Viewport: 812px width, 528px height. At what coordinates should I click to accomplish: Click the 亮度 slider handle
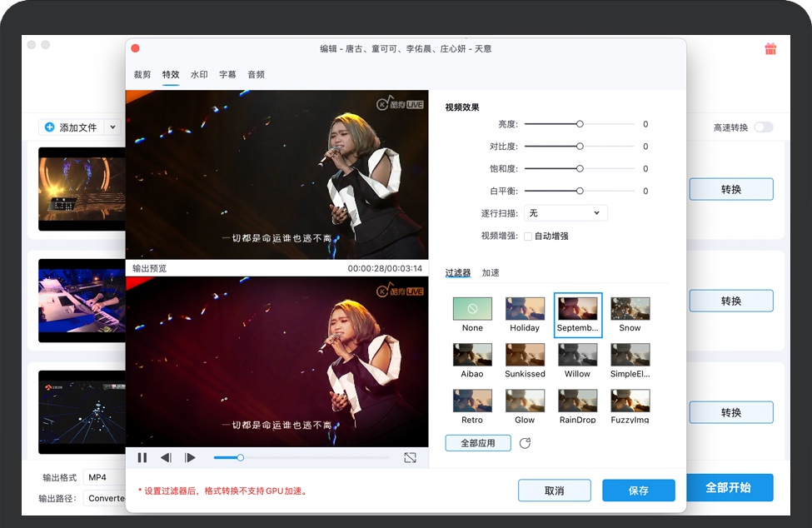point(580,124)
